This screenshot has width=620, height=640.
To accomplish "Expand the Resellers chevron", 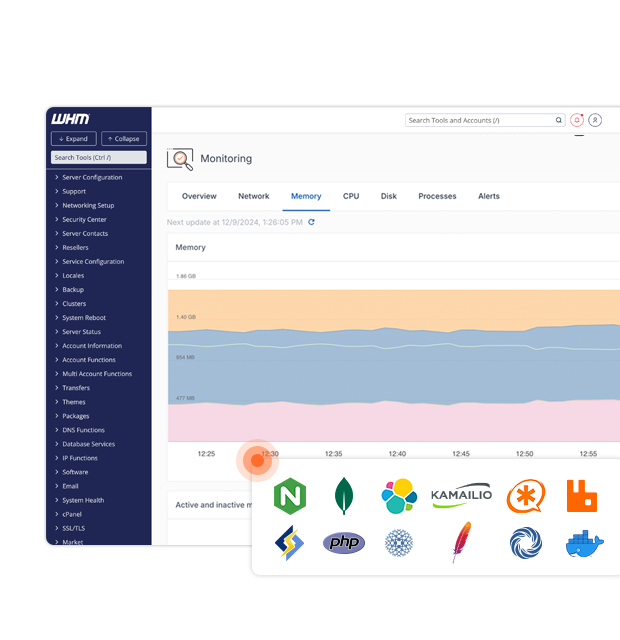I will click(x=57, y=247).
